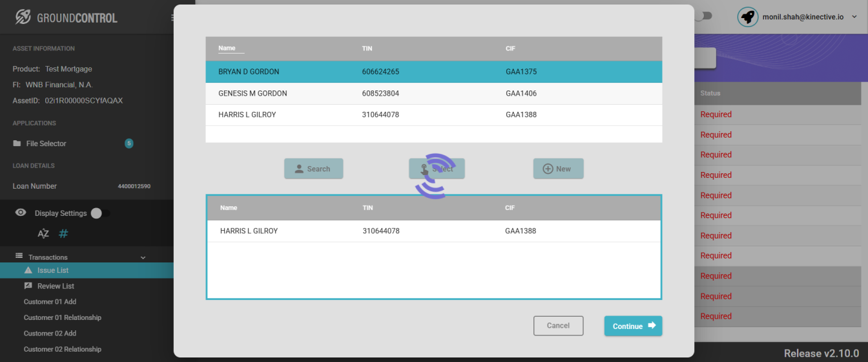Image resolution: width=868 pixels, height=362 pixels.
Task: Click the Issue List warning triangle icon
Action: [x=28, y=270]
